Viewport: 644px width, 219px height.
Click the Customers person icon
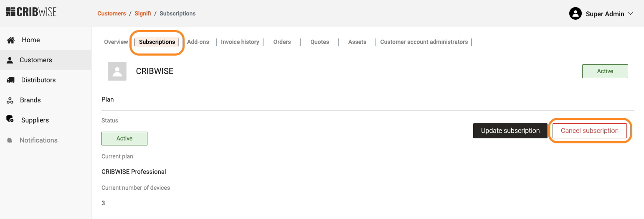(10, 60)
